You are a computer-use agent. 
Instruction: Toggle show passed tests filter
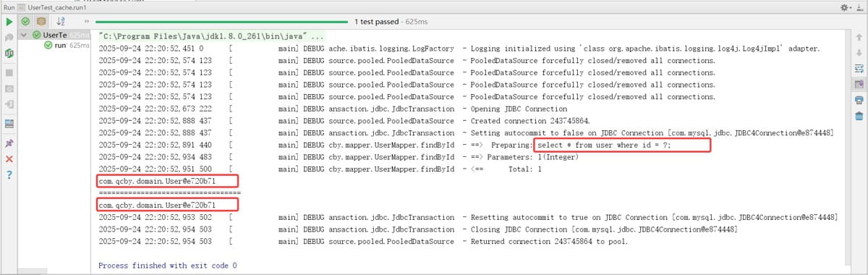[x=26, y=22]
